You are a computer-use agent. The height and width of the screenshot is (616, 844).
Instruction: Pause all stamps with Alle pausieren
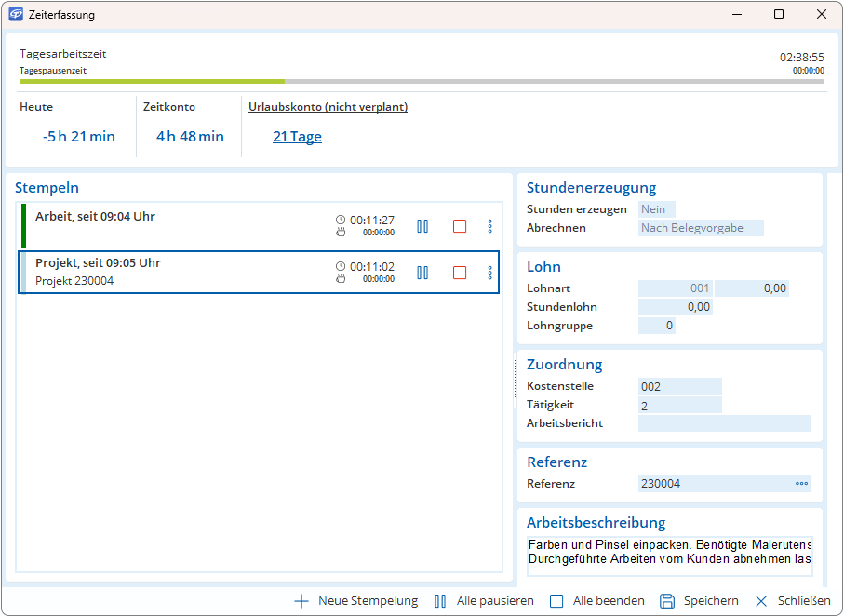[440, 601]
